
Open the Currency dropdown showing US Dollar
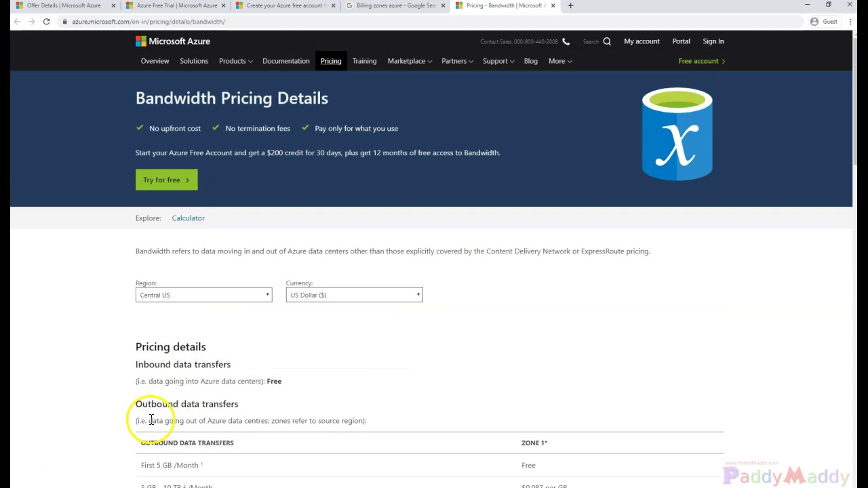point(354,295)
